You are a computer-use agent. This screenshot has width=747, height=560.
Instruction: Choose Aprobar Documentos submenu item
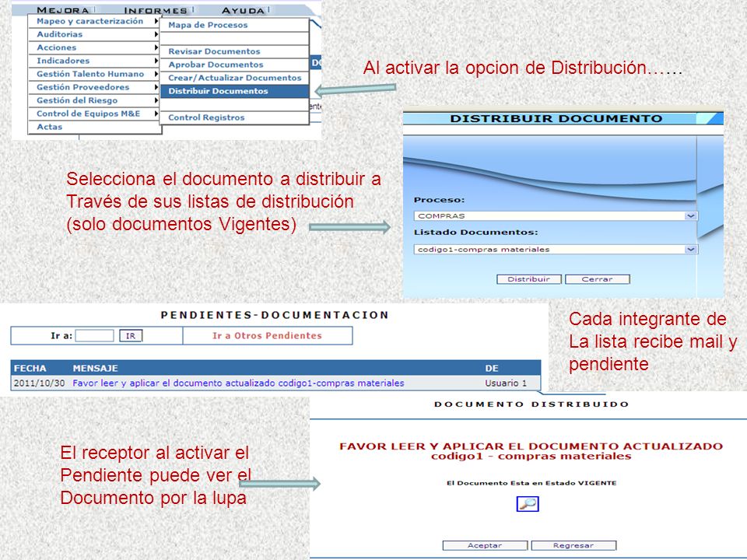(x=234, y=65)
